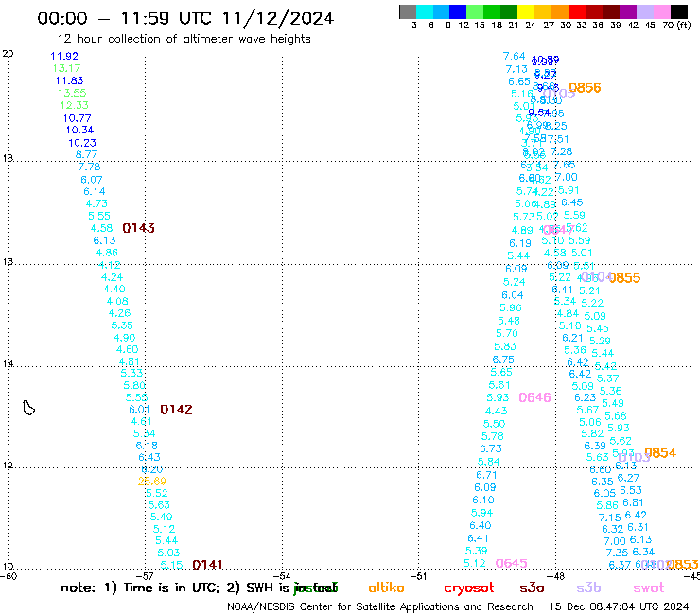The width and height of the screenshot is (700, 615).
Task: Click the blue 10.77 wave height value
Action: [x=77, y=118]
